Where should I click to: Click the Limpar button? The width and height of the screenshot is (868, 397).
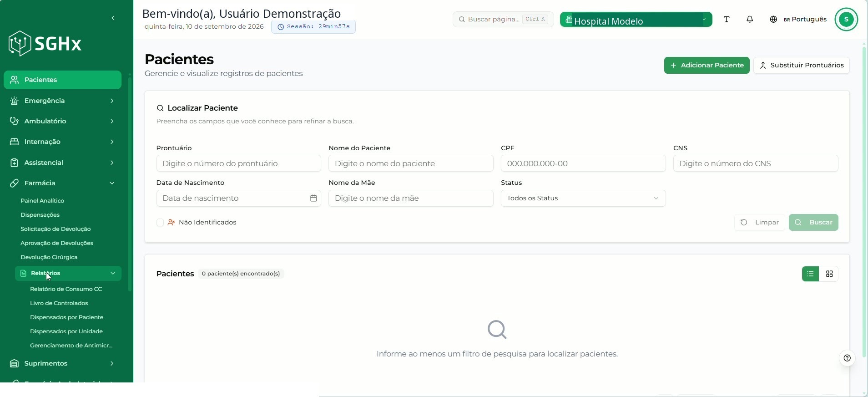pos(760,223)
